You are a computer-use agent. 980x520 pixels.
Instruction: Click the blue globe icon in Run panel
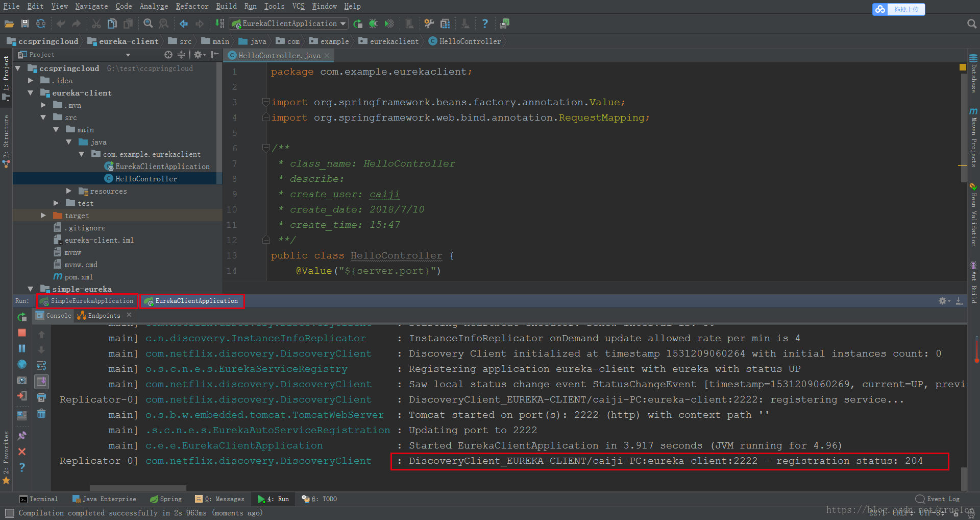(x=22, y=364)
